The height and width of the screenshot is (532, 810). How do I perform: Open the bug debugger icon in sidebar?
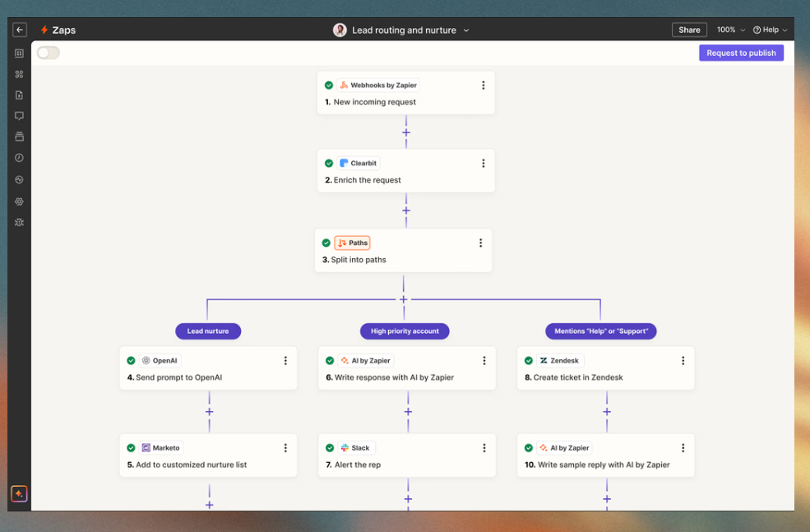pos(19,222)
